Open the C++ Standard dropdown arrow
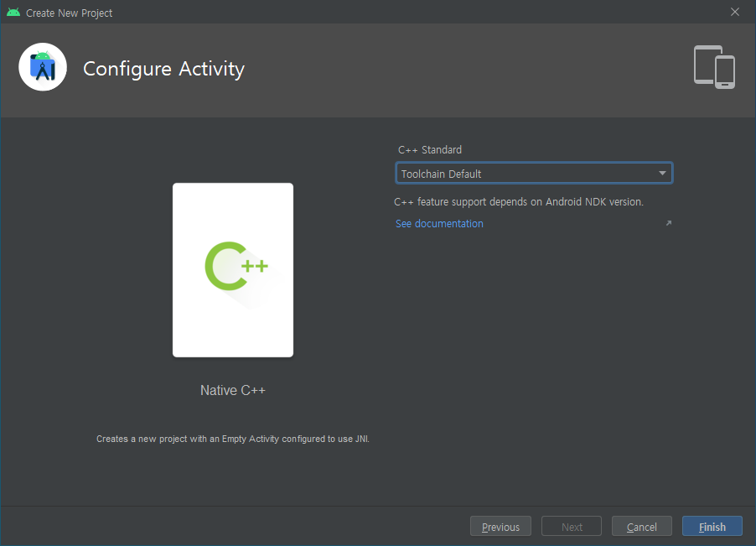The width and height of the screenshot is (756, 546). [662, 173]
